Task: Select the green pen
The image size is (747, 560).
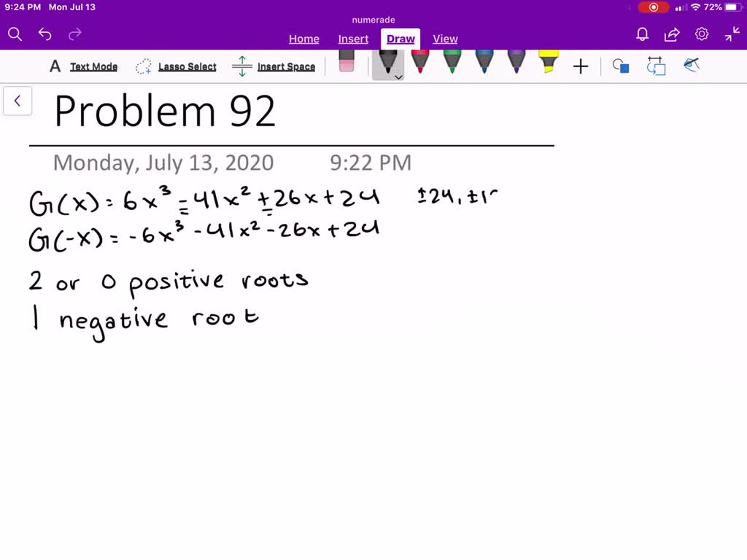Action: pyautogui.click(x=452, y=62)
